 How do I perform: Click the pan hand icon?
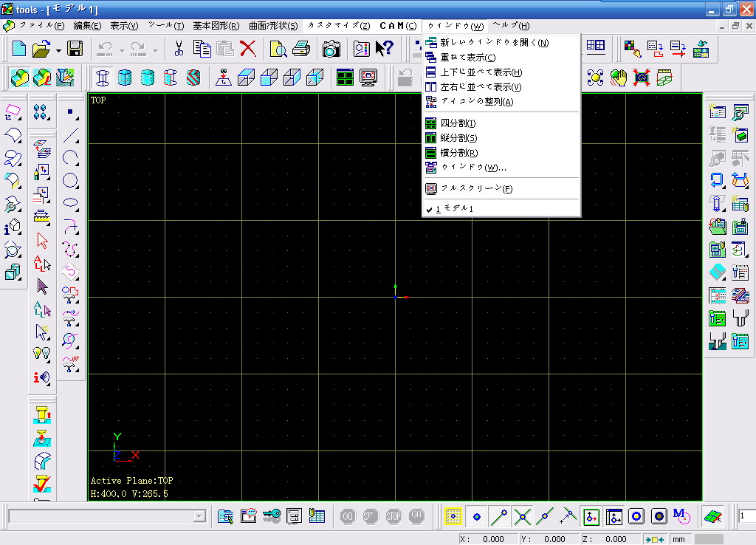point(619,77)
